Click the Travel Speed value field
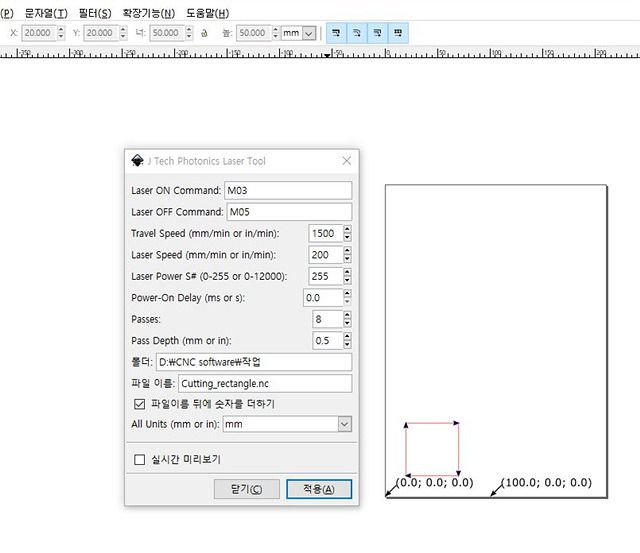This screenshot has height=553, width=640. (325, 233)
